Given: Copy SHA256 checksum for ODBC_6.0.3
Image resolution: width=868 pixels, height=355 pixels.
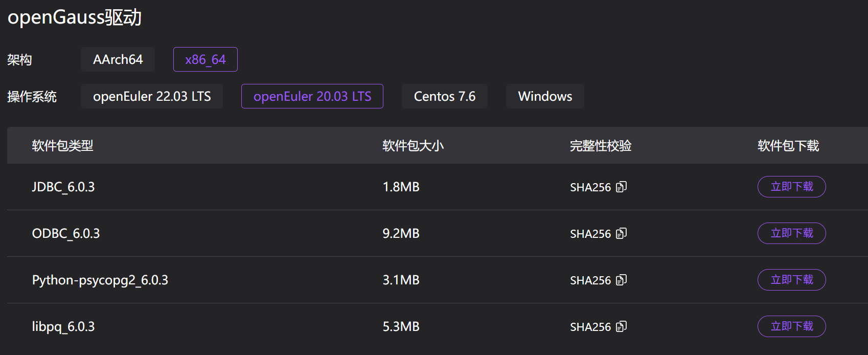Looking at the screenshot, I should pyautogui.click(x=621, y=234).
